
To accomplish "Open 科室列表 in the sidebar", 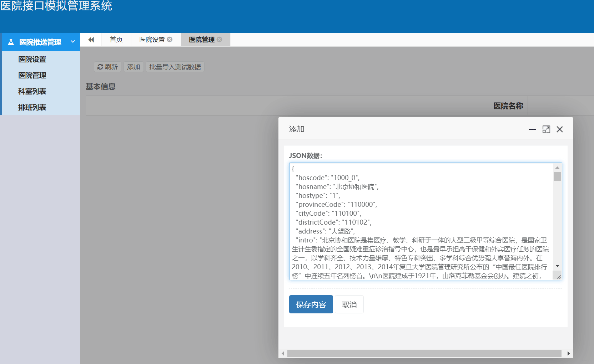I will pos(32,91).
